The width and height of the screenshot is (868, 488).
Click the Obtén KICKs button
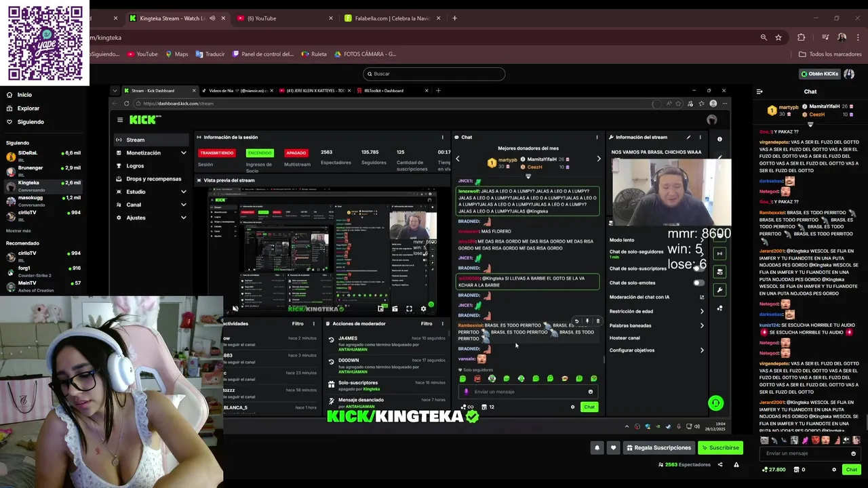point(819,74)
